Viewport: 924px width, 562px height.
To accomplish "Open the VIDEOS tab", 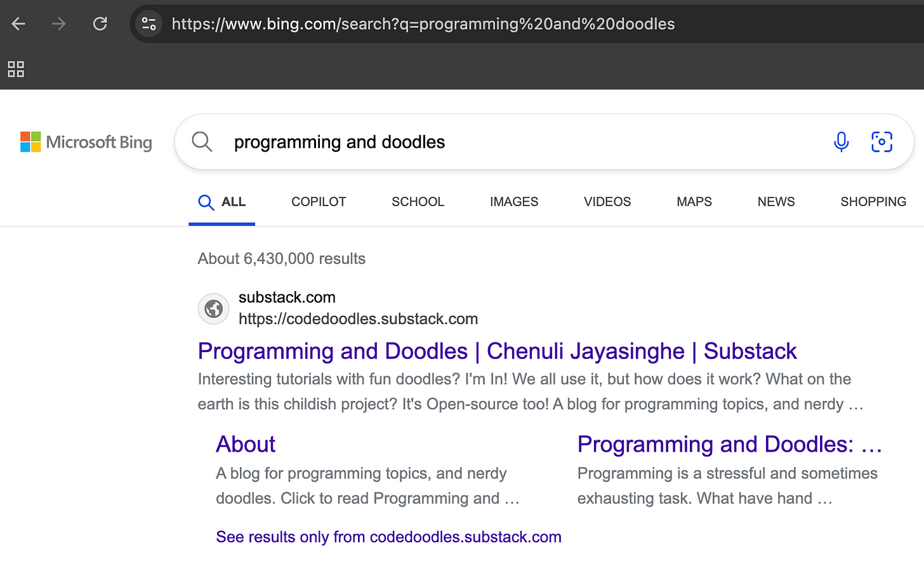I will pos(607,202).
